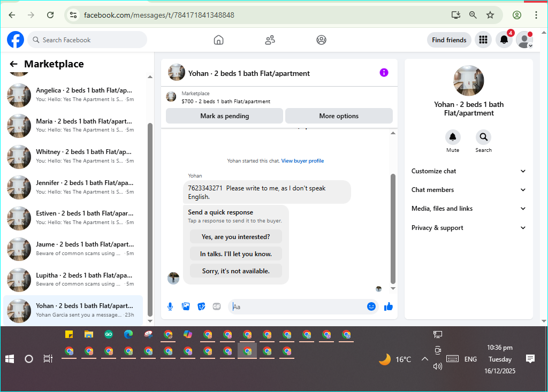
Task: Open conversation information purple icon
Action: pos(384,73)
